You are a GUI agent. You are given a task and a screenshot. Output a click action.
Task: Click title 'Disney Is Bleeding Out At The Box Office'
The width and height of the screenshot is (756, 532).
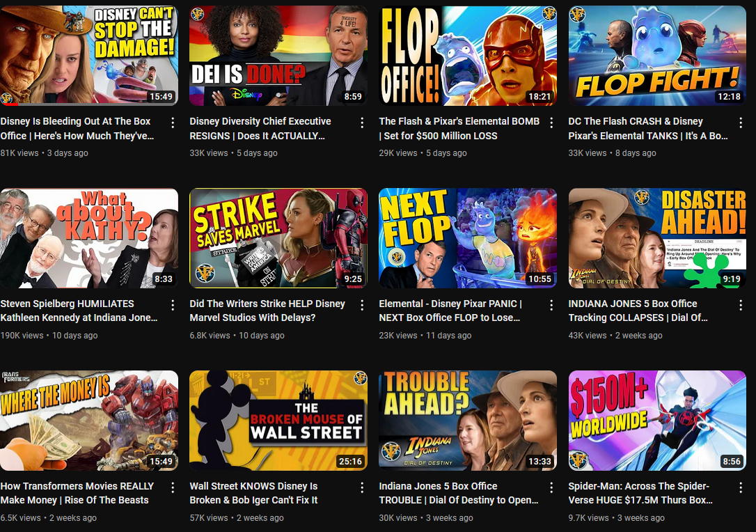click(x=77, y=128)
